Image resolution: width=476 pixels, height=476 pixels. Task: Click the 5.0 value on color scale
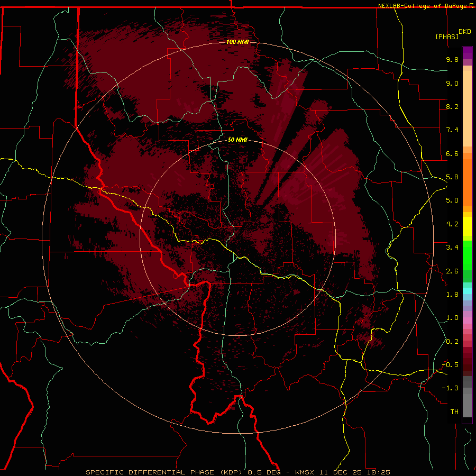click(x=452, y=200)
